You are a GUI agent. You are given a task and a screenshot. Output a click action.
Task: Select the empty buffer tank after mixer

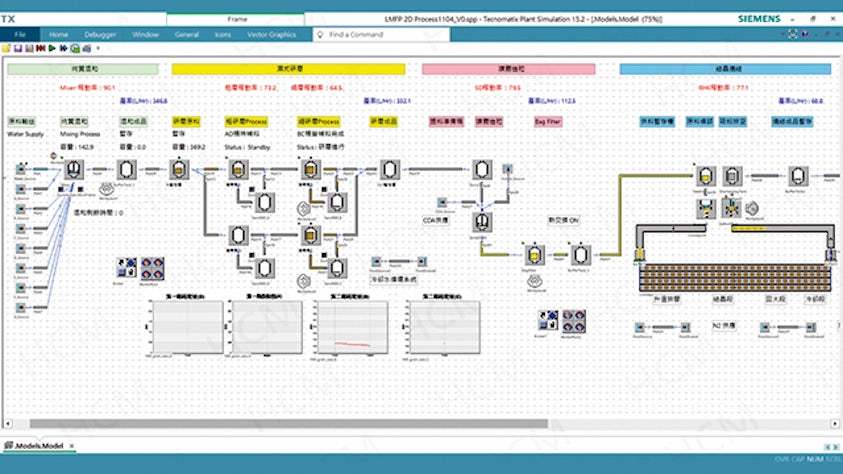click(126, 169)
